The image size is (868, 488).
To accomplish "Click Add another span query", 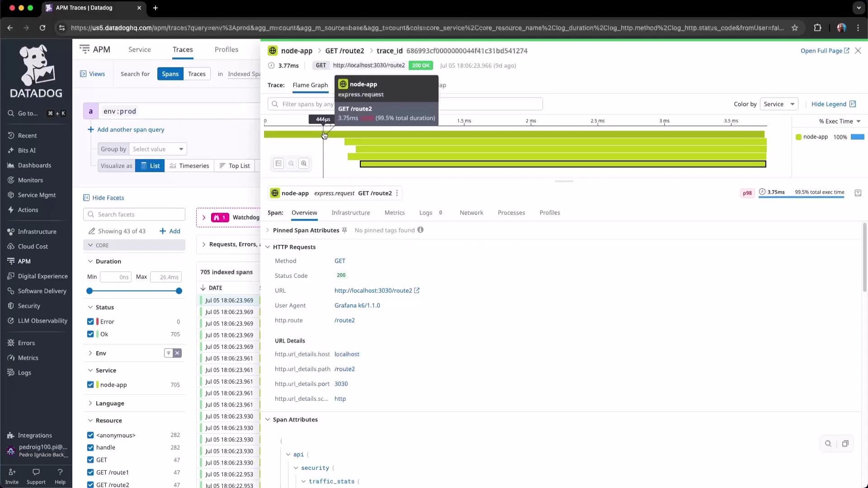I will [126, 130].
